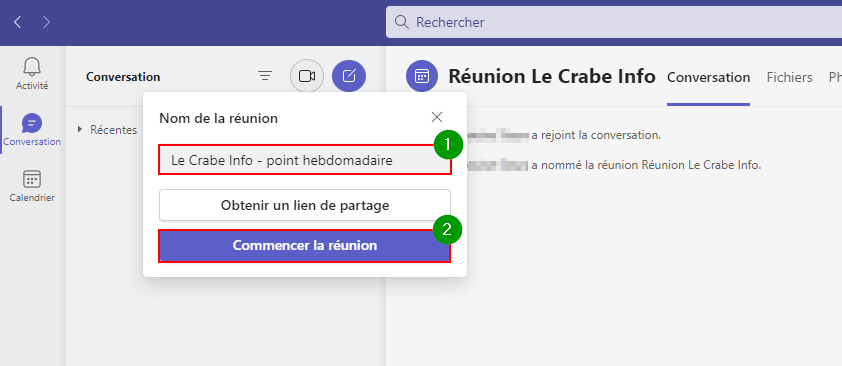Select the Conversation chat icon in sidebar

tap(32, 124)
